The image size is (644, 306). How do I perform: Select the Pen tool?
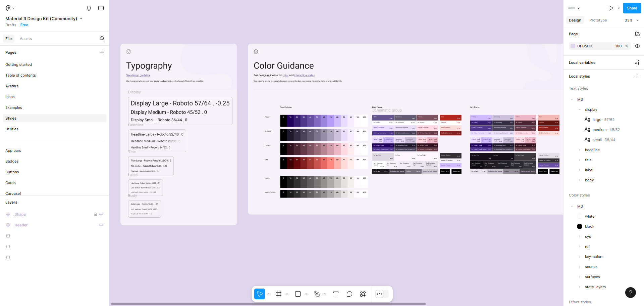(317, 294)
